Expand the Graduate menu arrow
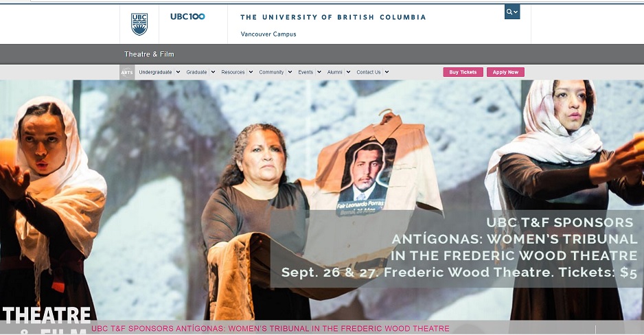This screenshot has width=644, height=335. (213, 72)
